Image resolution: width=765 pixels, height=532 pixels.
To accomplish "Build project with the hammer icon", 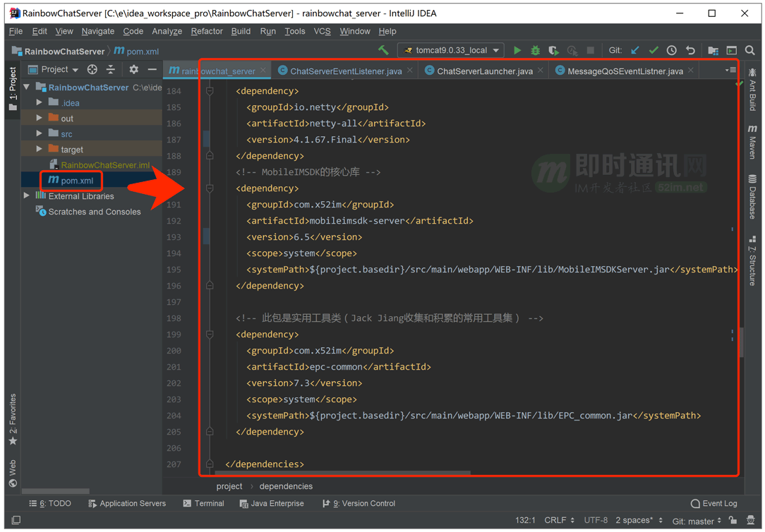I will [x=384, y=51].
